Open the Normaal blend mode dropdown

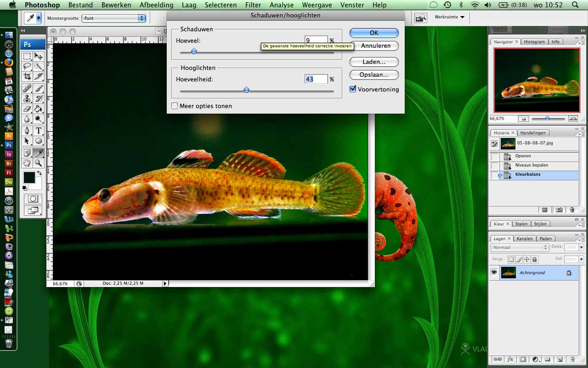pos(520,247)
